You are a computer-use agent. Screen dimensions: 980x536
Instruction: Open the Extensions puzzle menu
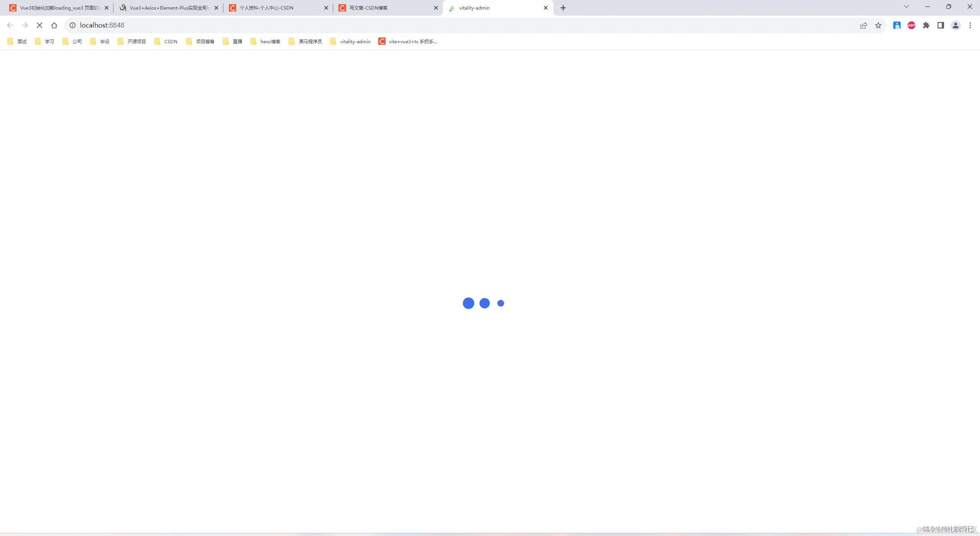926,25
